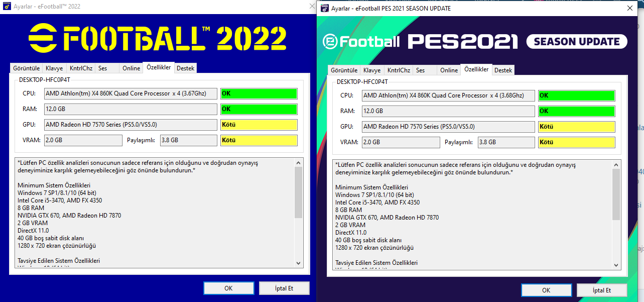Click DESKTOP-HFC0P4T label in eFootball 2022 window

(44, 79)
